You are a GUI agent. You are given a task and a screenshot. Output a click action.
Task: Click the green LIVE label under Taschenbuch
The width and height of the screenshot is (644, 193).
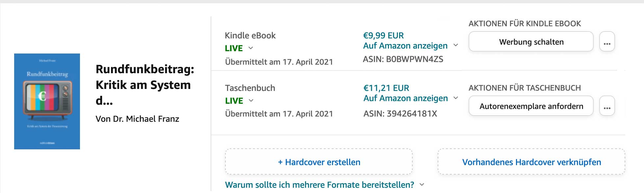pyautogui.click(x=234, y=101)
